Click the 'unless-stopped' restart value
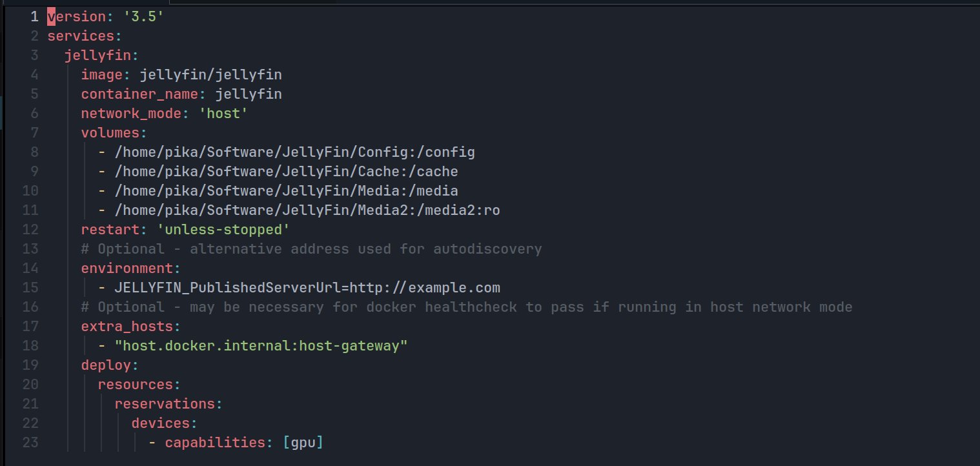The image size is (980, 466). point(223,230)
